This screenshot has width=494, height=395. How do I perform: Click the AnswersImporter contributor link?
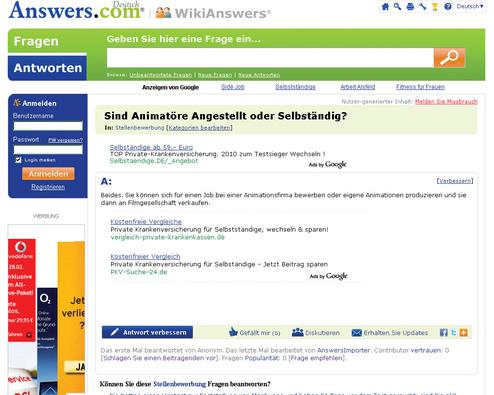click(x=343, y=350)
